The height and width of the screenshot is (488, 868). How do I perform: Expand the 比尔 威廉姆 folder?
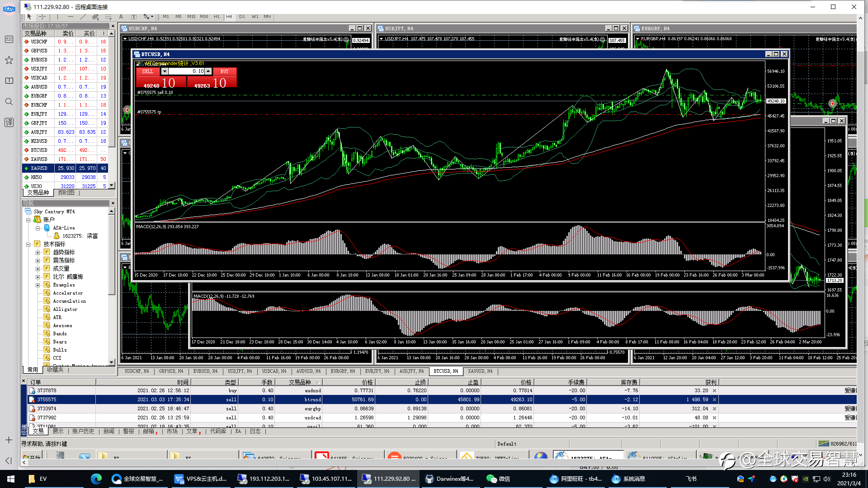click(x=38, y=277)
